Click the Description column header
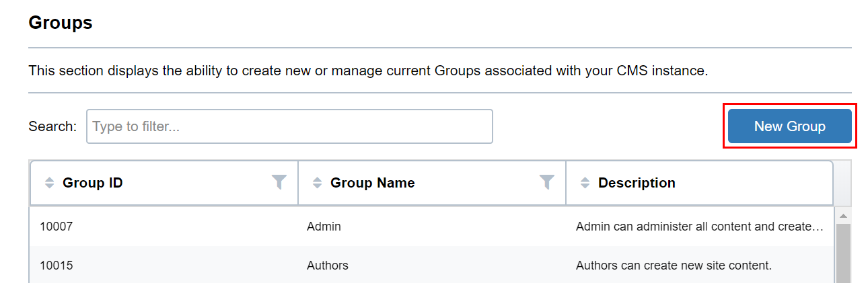 click(x=700, y=183)
